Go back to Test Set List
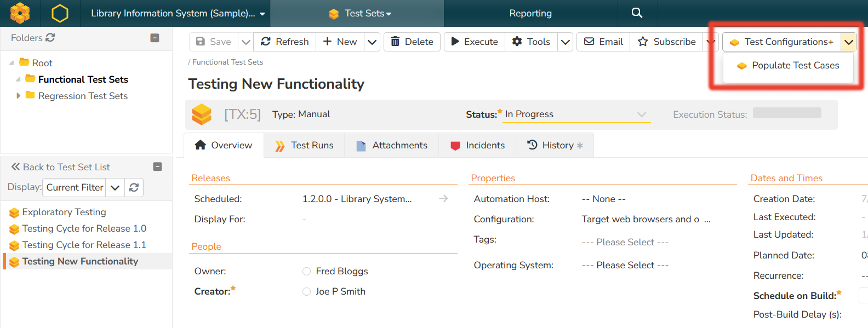 pos(61,167)
